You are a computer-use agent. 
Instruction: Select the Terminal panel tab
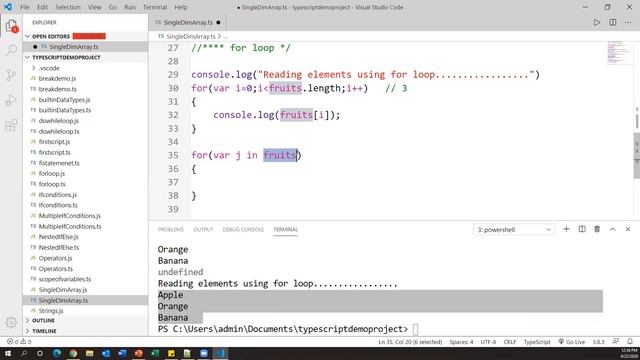coord(285,229)
